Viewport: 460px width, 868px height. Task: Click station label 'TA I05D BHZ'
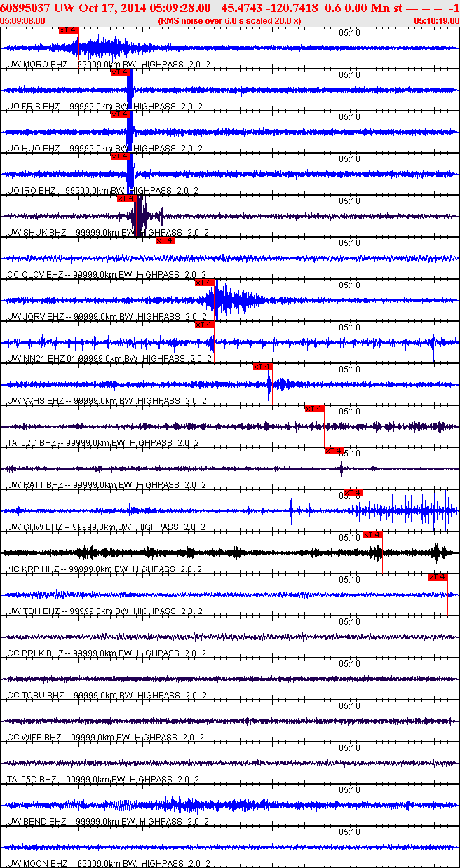(32, 779)
